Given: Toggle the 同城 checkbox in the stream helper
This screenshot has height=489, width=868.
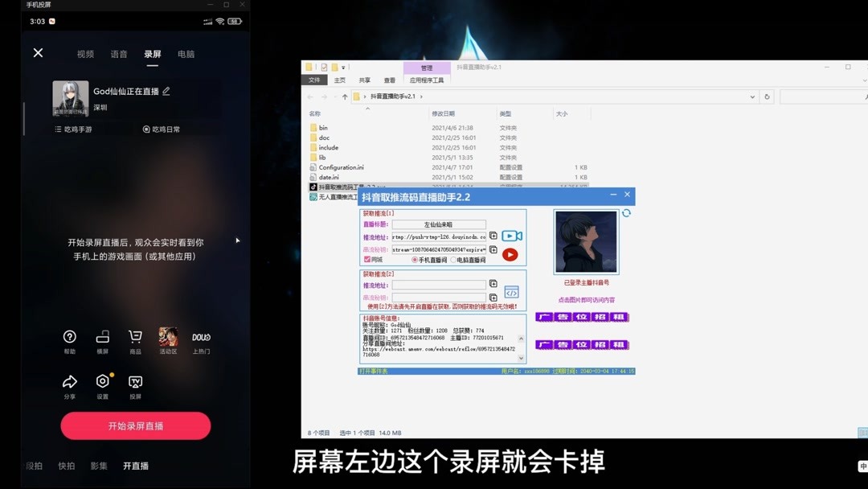Looking at the screenshot, I should 366,260.
